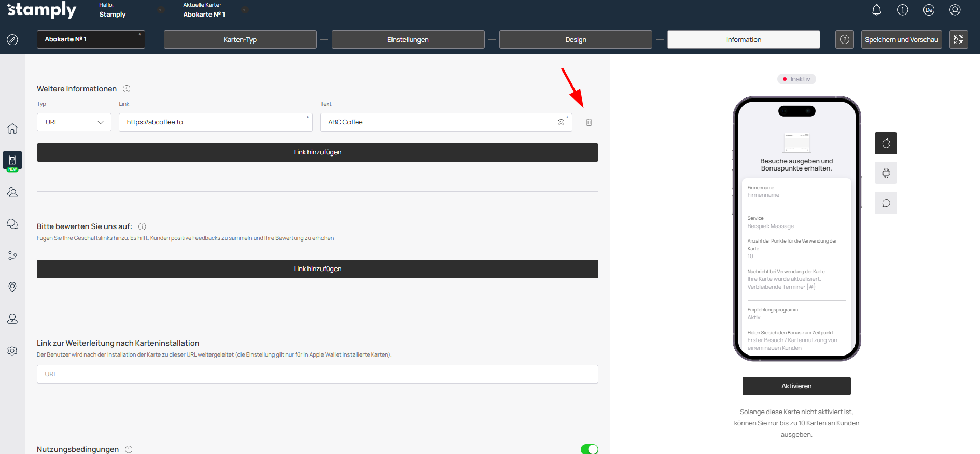This screenshot has height=454, width=980.
Task: Switch to the Design tab
Action: pos(576,39)
